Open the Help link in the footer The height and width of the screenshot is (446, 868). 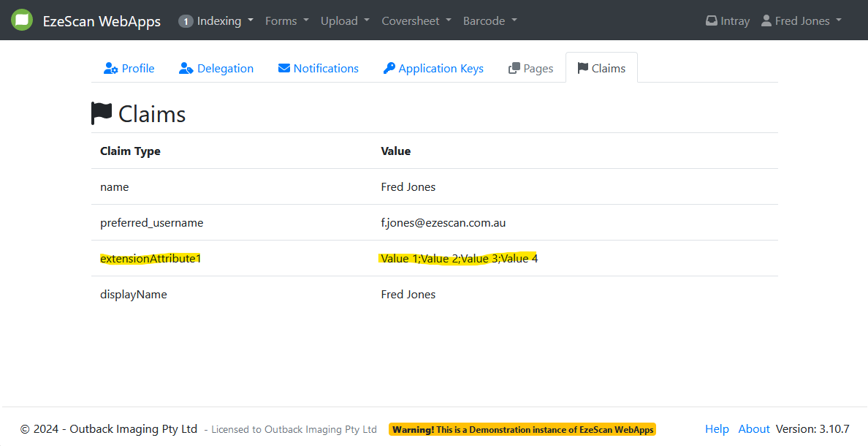coord(717,429)
